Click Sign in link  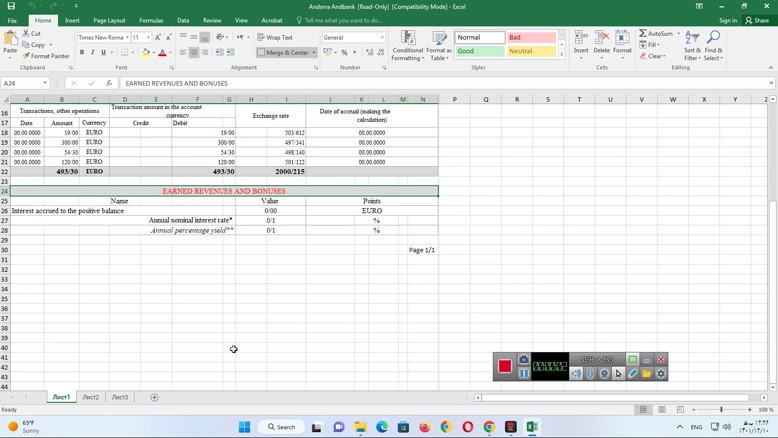click(728, 20)
